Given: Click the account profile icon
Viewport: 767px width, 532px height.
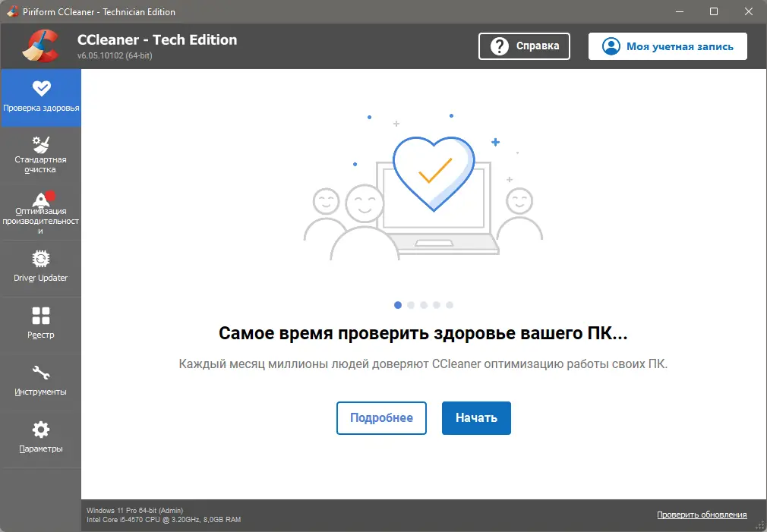Looking at the screenshot, I should [x=610, y=46].
